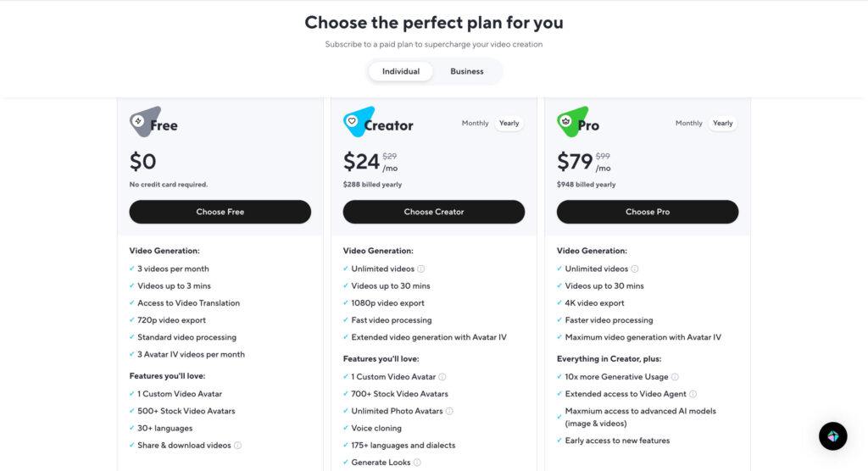This screenshot has width=868, height=471.
Task: Click the Pro plan crown logo icon
Action: click(570, 122)
